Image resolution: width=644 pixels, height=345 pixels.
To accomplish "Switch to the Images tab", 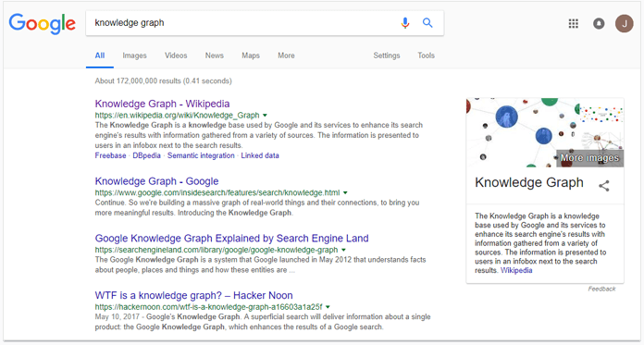I will 134,55.
